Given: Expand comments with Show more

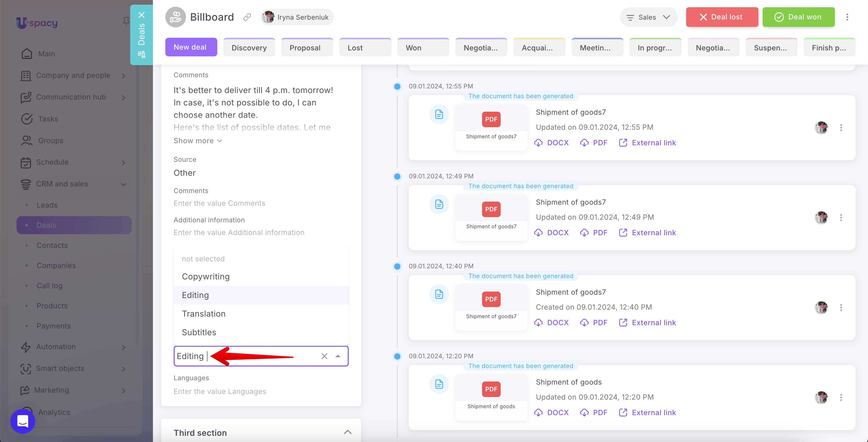Looking at the screenshot, I should (198, 141).
